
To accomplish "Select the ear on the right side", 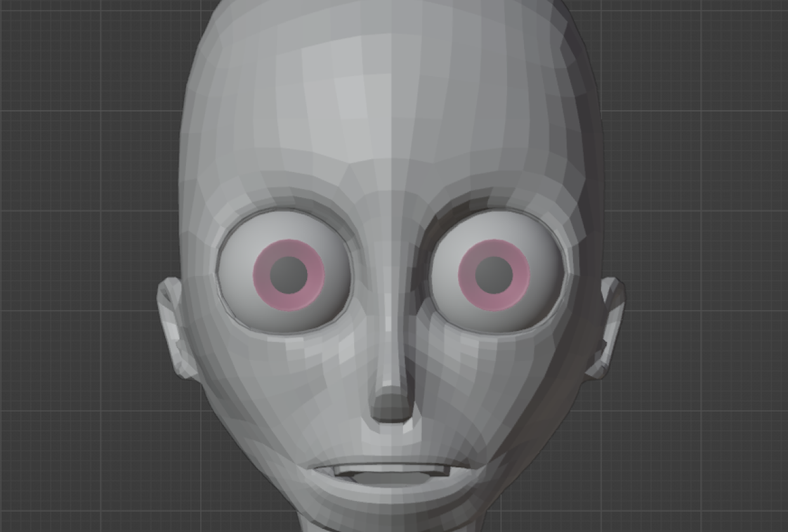I will pyautogui.click(x=607, y=328).
